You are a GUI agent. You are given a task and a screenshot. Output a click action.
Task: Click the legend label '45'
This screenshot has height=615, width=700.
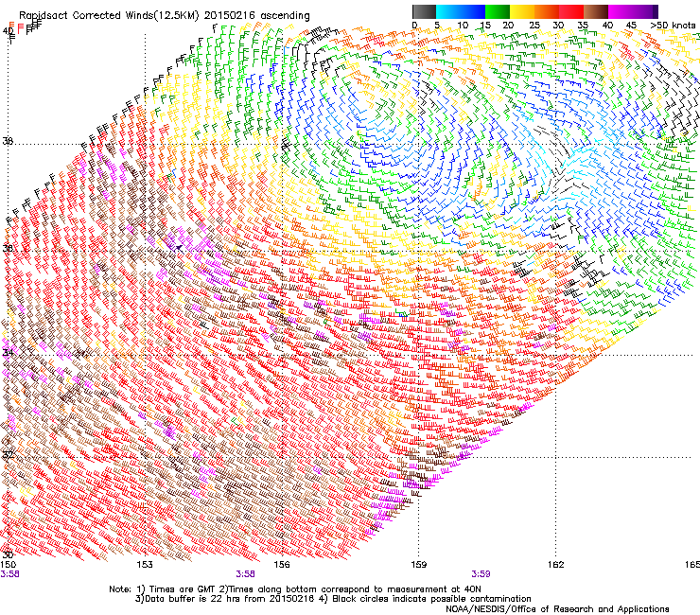[630, 26]
